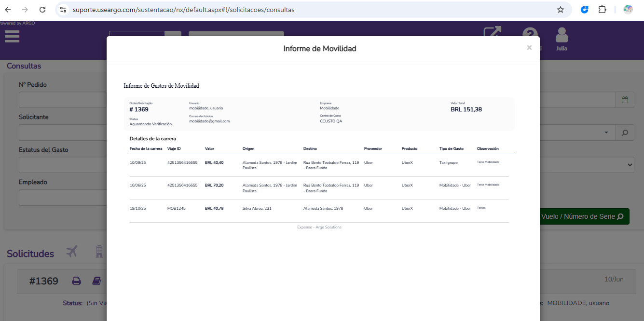Go back with the browser back arrow

click(8, 10)
